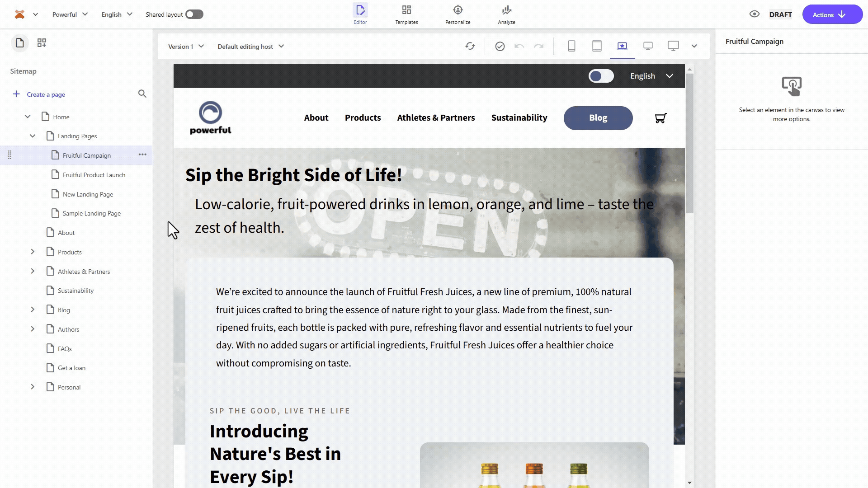Open the Default editing host dropdown
The width and height of the screenshot is (868, 488).
point(251,47)
